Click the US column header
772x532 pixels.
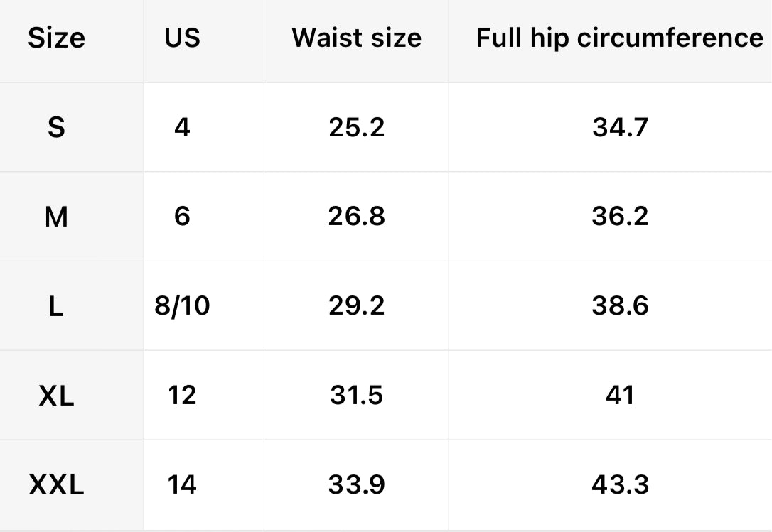(182, 38)
